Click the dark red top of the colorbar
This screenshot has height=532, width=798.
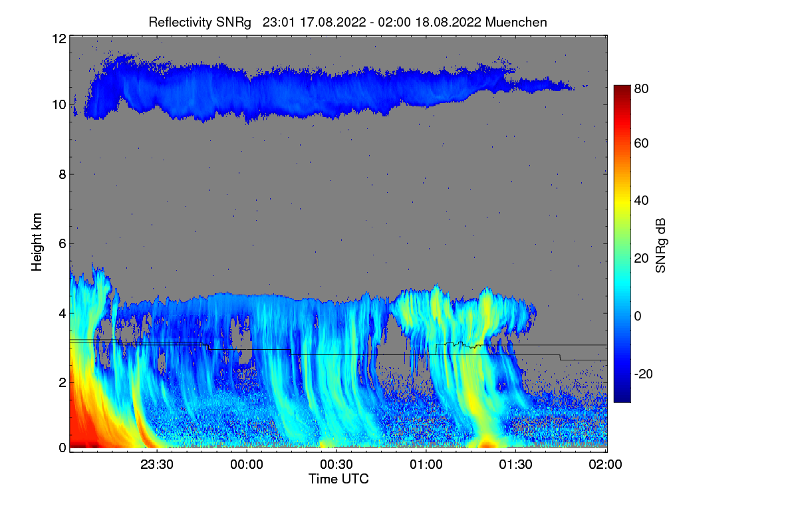pos(622,90)
